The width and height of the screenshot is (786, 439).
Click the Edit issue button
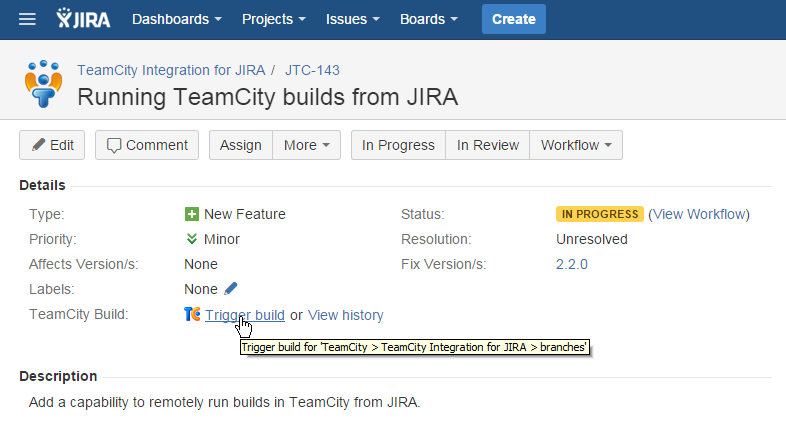tap(52, 145)
